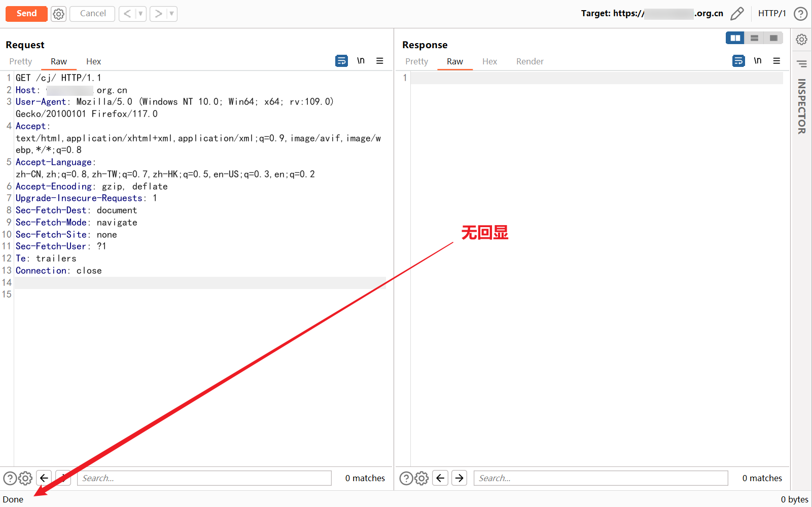The width and height of the screenshot is (812, 507).
Task: Open the help icon beside HTTP/1
Action: 800,14
